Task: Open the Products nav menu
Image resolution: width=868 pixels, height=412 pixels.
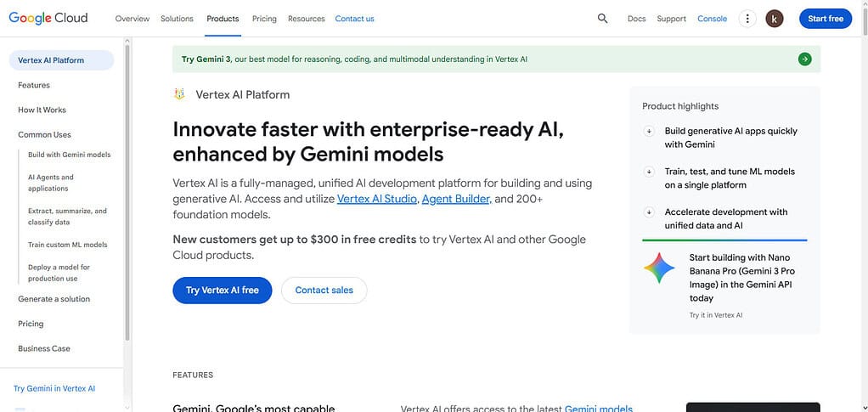Action: click(x=223, y=19)
